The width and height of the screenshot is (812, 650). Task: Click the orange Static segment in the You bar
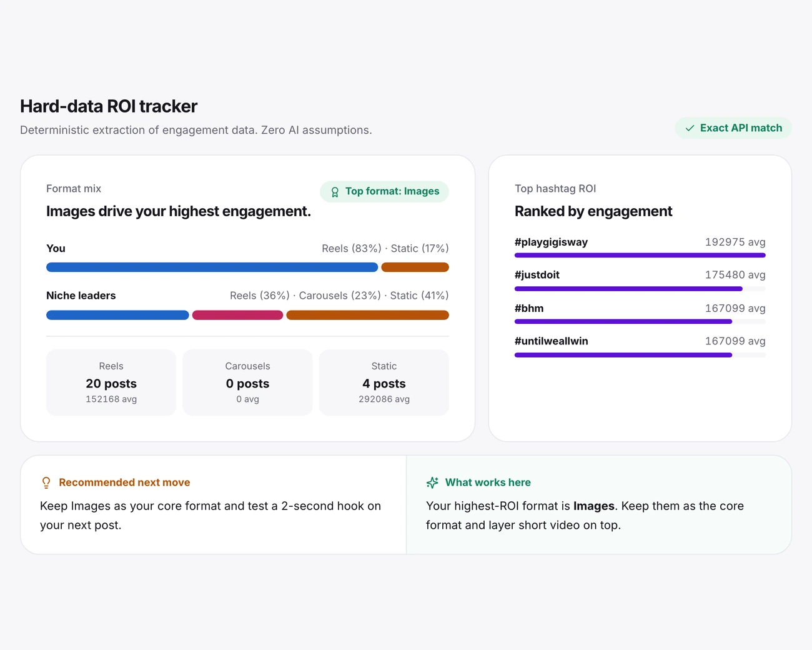point(415,267)
